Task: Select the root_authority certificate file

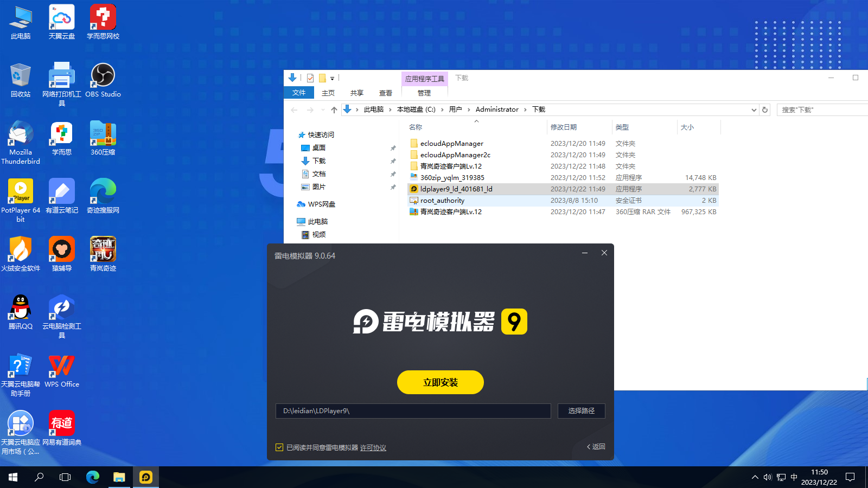Action: [x=442, y=201]
